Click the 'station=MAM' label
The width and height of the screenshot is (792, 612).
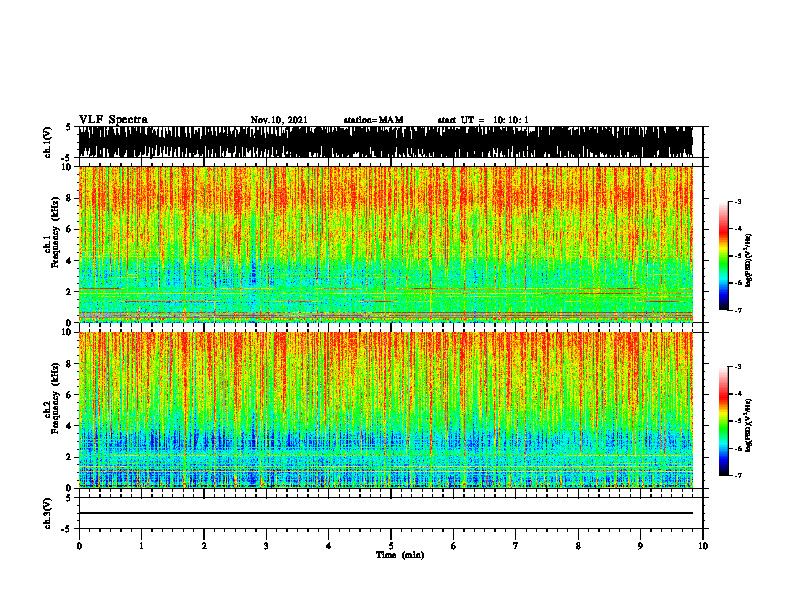coord(373,120)
